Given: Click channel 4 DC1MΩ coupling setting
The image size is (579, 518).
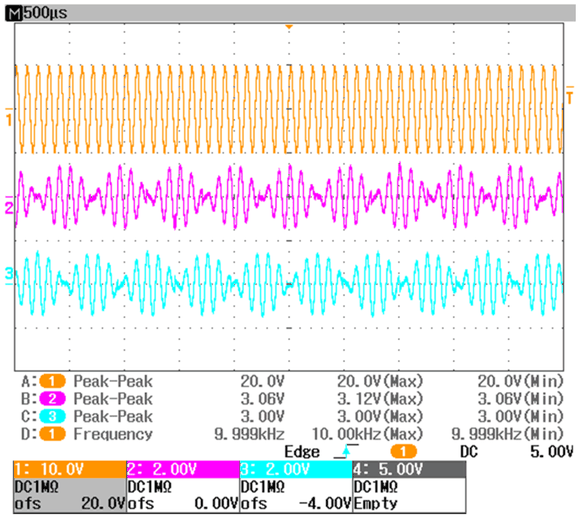Looking at the screenshot, I should coord(376,487).
